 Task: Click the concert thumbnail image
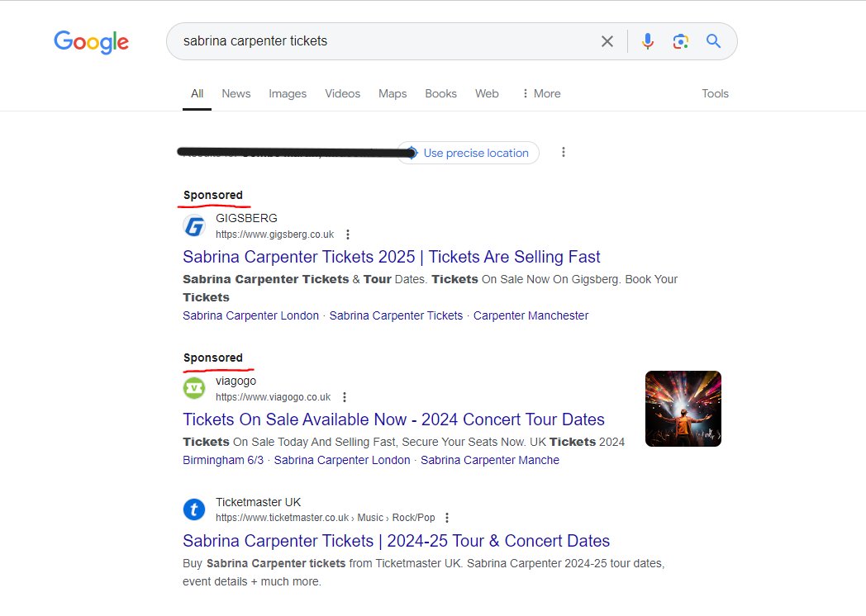tap(683, 409)
